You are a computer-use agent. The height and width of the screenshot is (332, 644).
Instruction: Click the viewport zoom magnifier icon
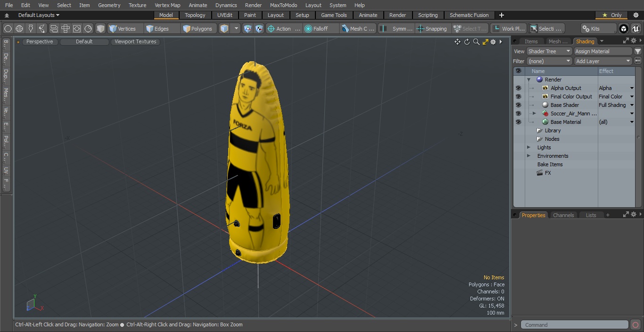[x=476, y=42]
